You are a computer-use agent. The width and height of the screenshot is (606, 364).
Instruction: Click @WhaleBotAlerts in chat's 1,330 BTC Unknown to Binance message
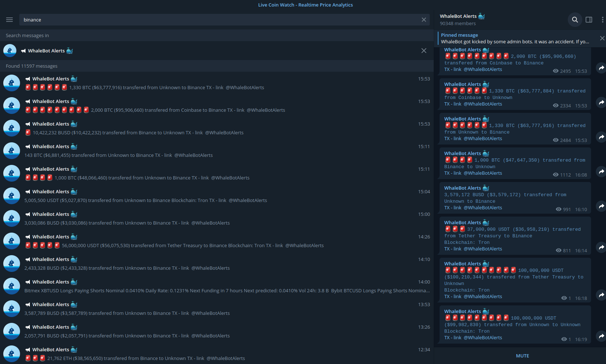coord(483,138)
